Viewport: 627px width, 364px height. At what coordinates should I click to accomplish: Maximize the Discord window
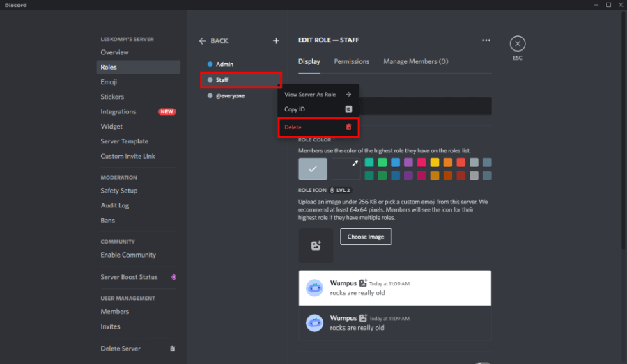(608, 5)
